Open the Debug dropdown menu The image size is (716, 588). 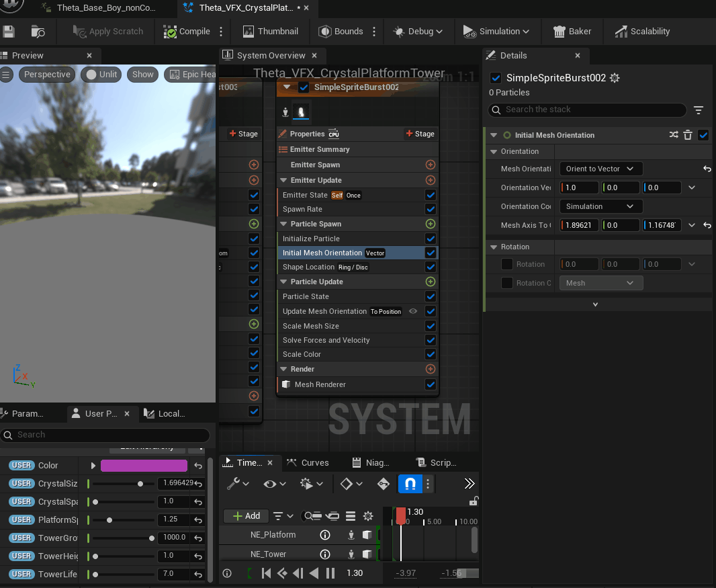(x=418, y=32)
